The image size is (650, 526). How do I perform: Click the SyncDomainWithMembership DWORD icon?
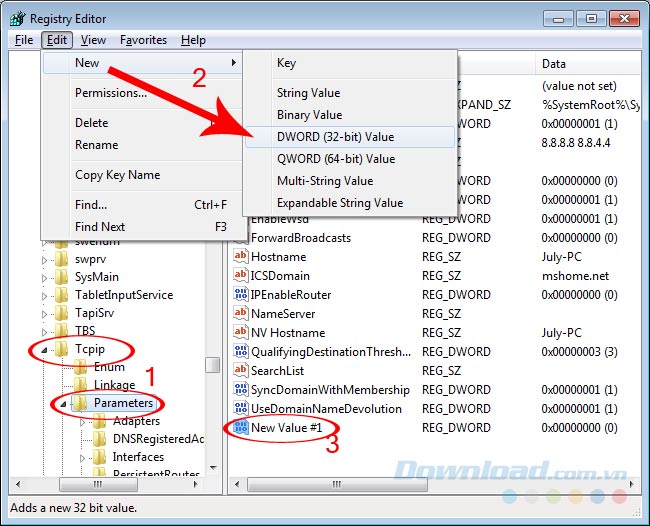click(240, 389)
